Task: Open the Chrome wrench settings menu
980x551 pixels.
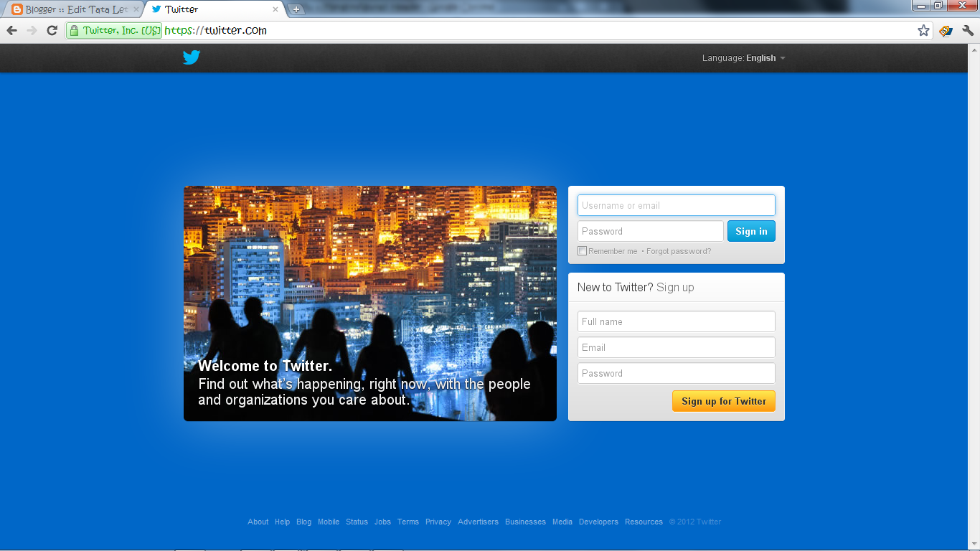Action: coord(968,30)
